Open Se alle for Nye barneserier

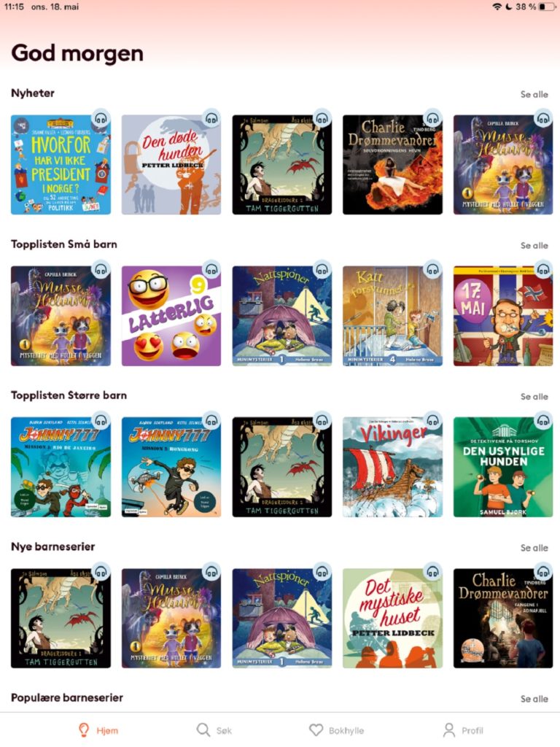pos(534,548)
